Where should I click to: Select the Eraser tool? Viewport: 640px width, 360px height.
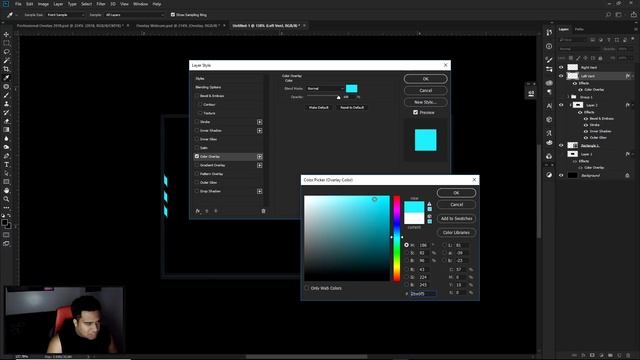pyautogui.click(x=7, y=121)
